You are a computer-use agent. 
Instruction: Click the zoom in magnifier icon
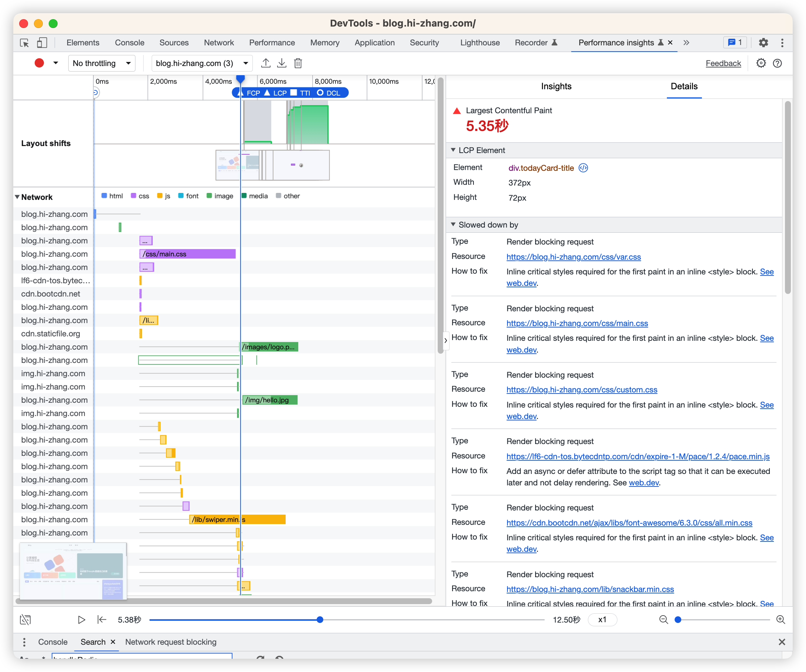click(x=780, y=620)
